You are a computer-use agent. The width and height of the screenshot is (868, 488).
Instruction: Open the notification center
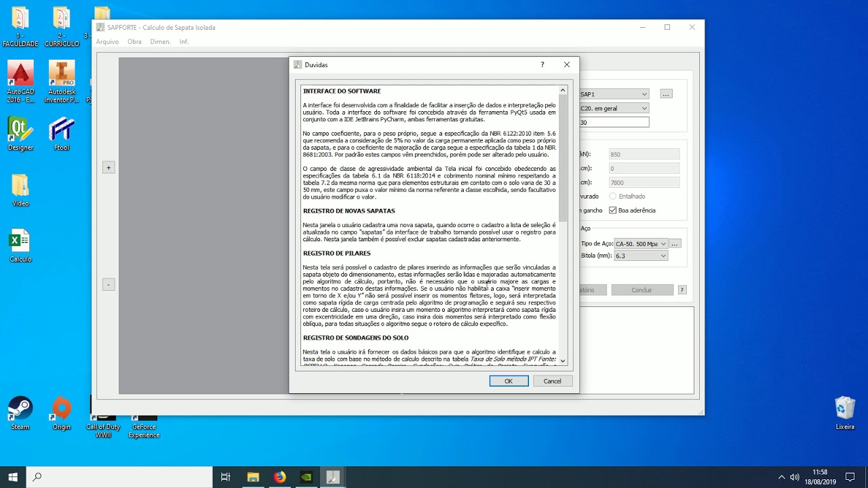pos(850,477)
